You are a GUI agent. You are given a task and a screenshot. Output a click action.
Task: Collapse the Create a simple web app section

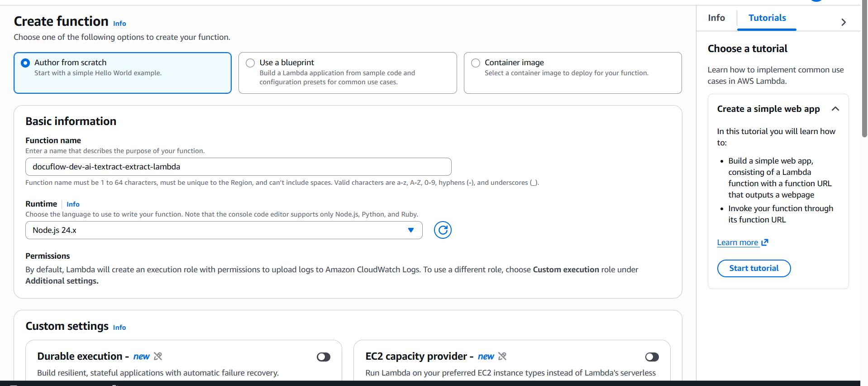[835, 109]
